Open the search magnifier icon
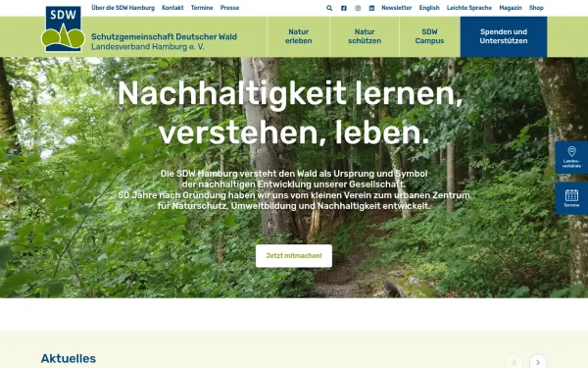This screenshot has width=588, height=368. [x=329, y=8]
